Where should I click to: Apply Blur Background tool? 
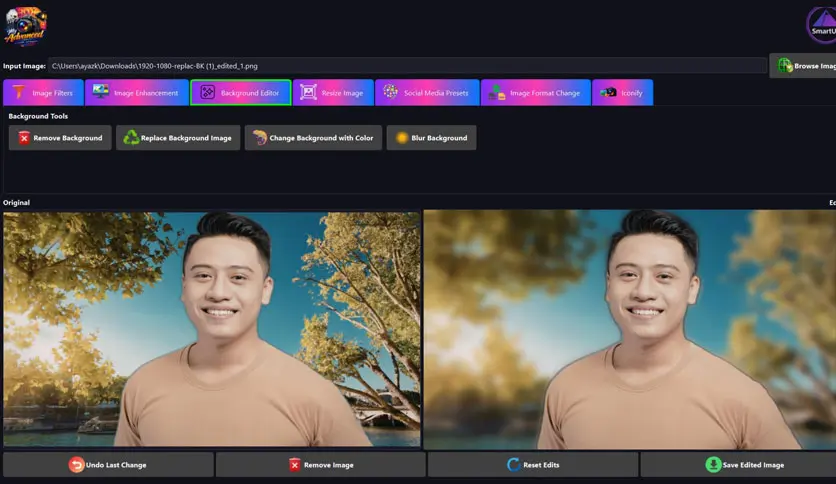click(x=431, y=138)
